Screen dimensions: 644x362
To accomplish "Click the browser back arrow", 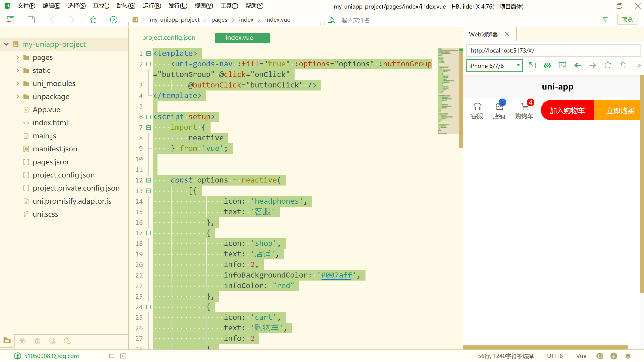I will [x=578, y=66].
